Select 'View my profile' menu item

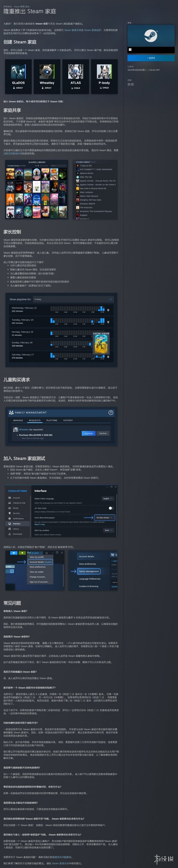[x=37, y=557]
